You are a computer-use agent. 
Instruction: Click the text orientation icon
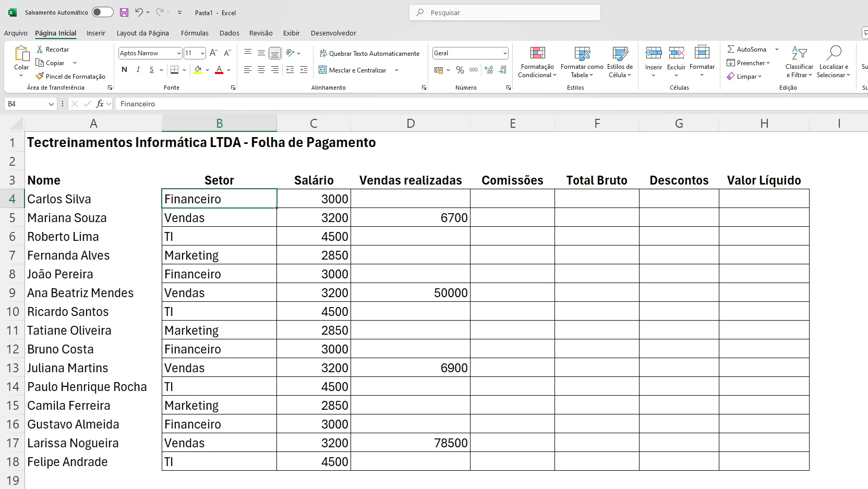point(291,53)
